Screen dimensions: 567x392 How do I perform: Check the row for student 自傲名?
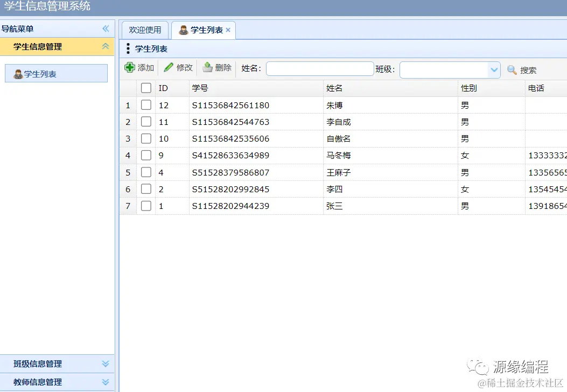point(146,138)
